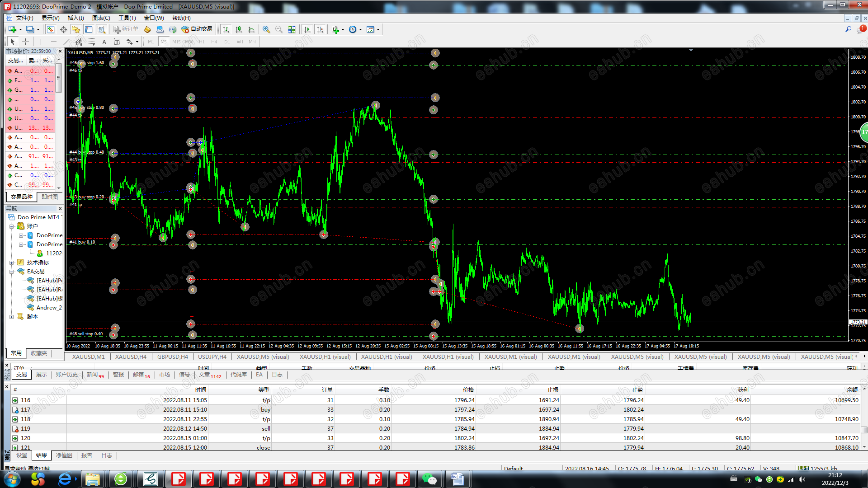
Task: Click the zoom out magnifier icon
Action: pyautogui.click(x=279, y=29)
